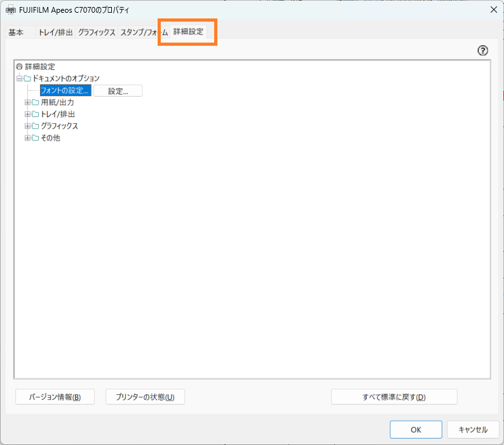Viewport: 504px width, 445px height.
Task: Open the スタンプ/フォーム tab
Action: 144,32
